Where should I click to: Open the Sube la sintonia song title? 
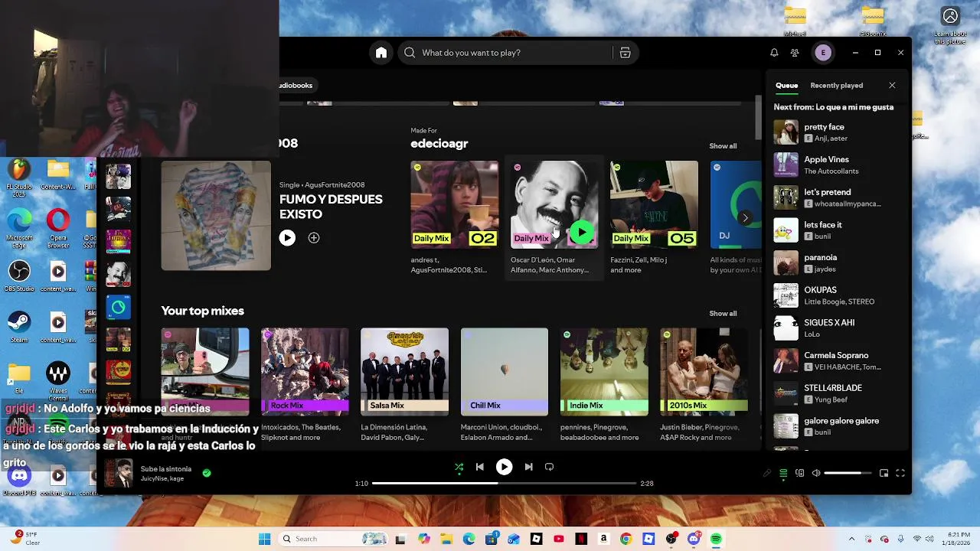pyautogui.click(x=166, y=469)
